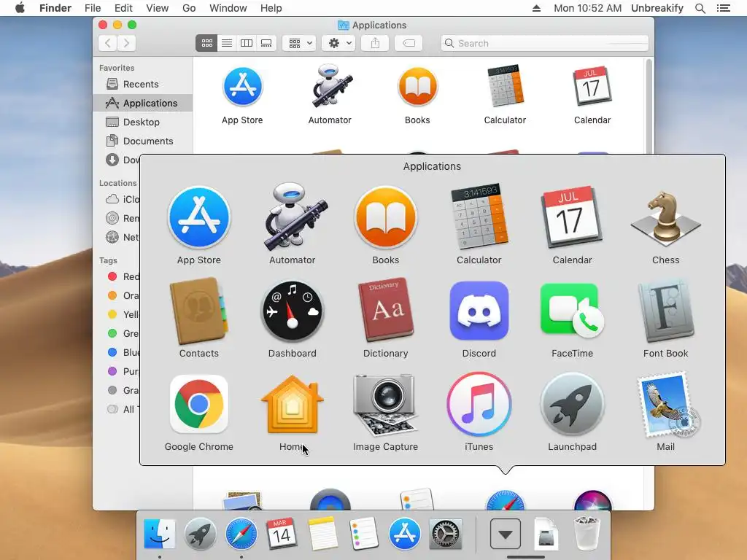
Task: Select Applications in the sidebar
Action: 142,103
